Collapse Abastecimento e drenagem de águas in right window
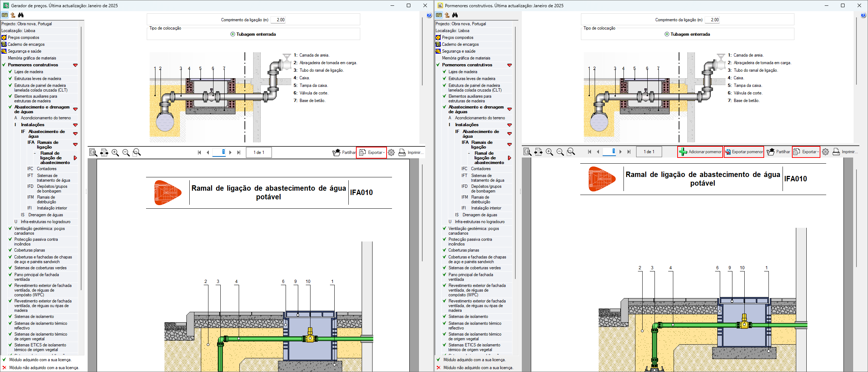The image size is (868, 372). [510, 109]
